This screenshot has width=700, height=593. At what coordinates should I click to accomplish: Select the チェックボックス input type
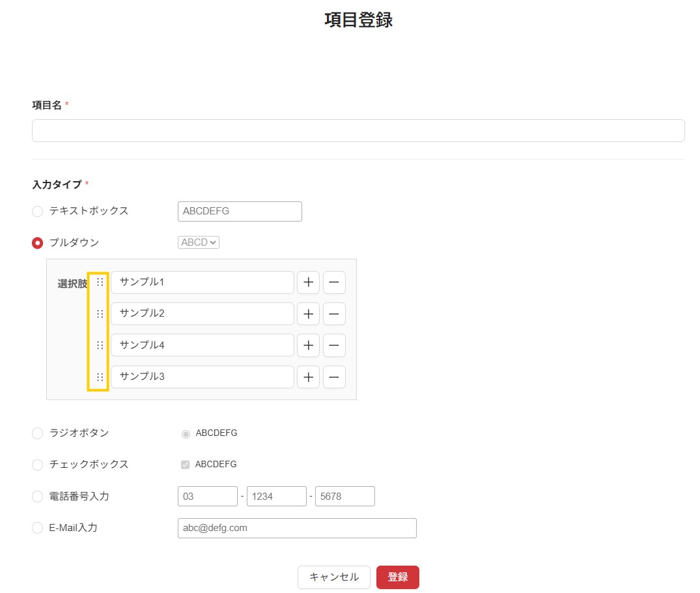pyautogui.click(x=38, y=465)
